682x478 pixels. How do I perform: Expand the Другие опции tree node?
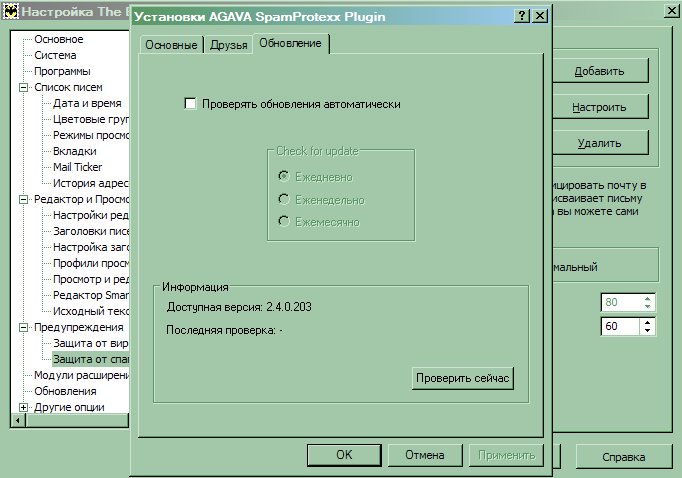(23, 408)
